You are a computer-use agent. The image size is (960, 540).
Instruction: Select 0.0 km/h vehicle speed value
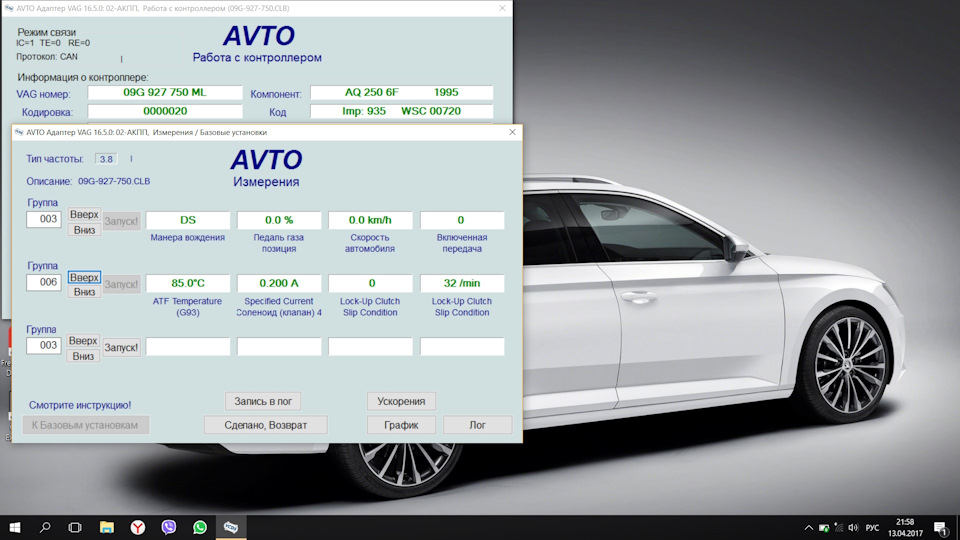tap(370, 220)
